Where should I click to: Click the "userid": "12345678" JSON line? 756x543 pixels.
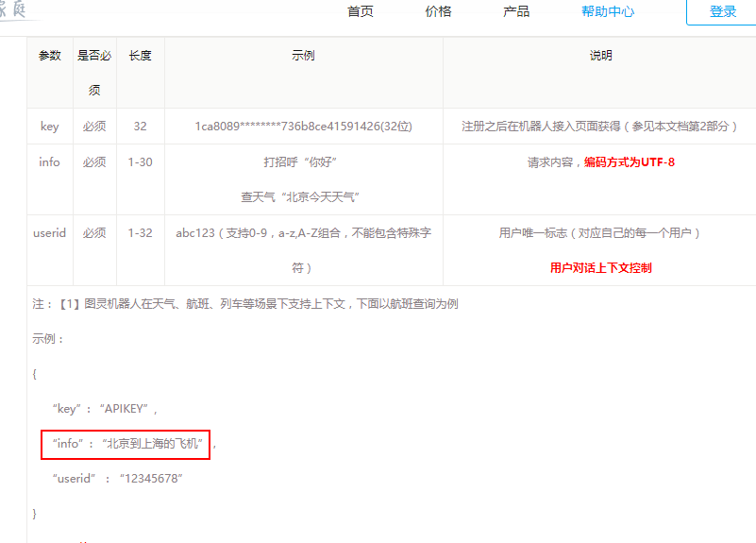[117, 479]
